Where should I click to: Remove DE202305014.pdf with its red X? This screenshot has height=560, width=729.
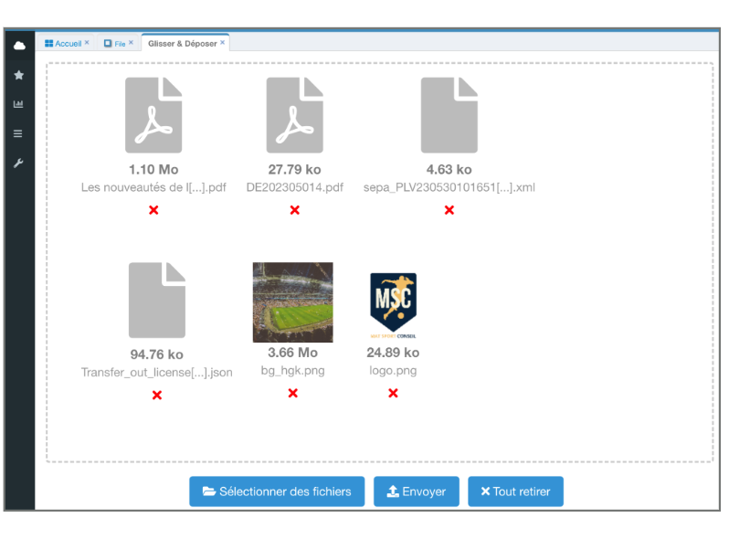(295, 210)
